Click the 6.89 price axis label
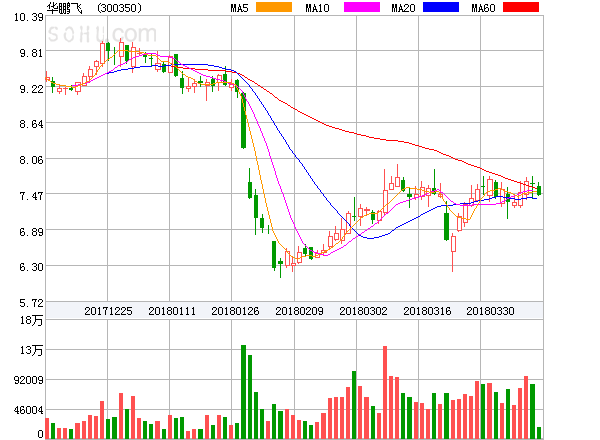The height and width of the screenshot is (440, 600). 31,232
